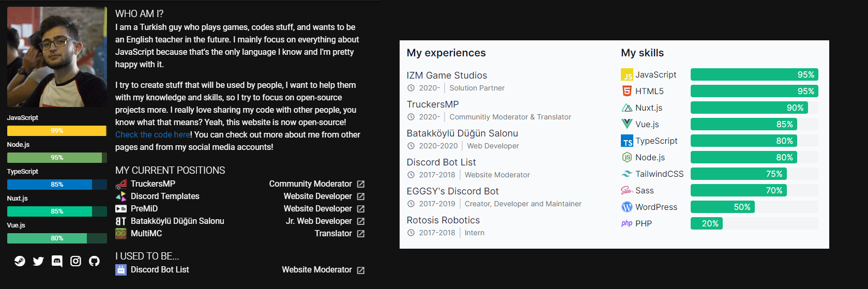This screenshot has width=868, height=289.
Task: Open the Twitter social icon
Action: (38, 261)
